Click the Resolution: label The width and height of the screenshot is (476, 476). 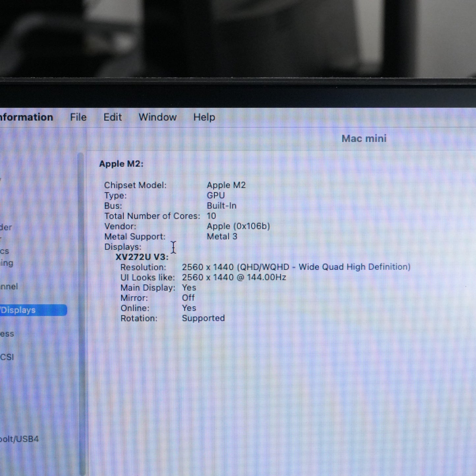143,267
